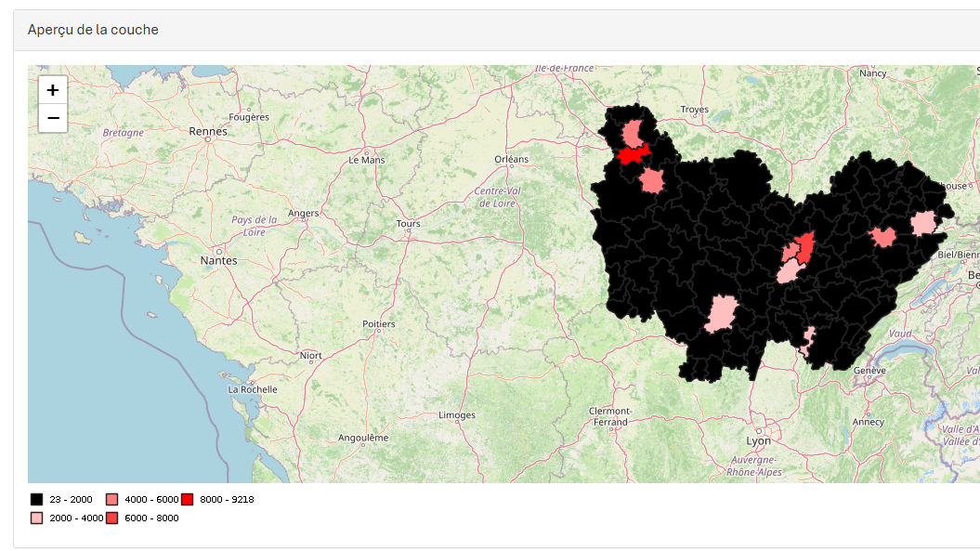Click the 'Aperçu de la couche' panel header
The width and height of the screenshot is (980, 551).
(x=93, y=30)
